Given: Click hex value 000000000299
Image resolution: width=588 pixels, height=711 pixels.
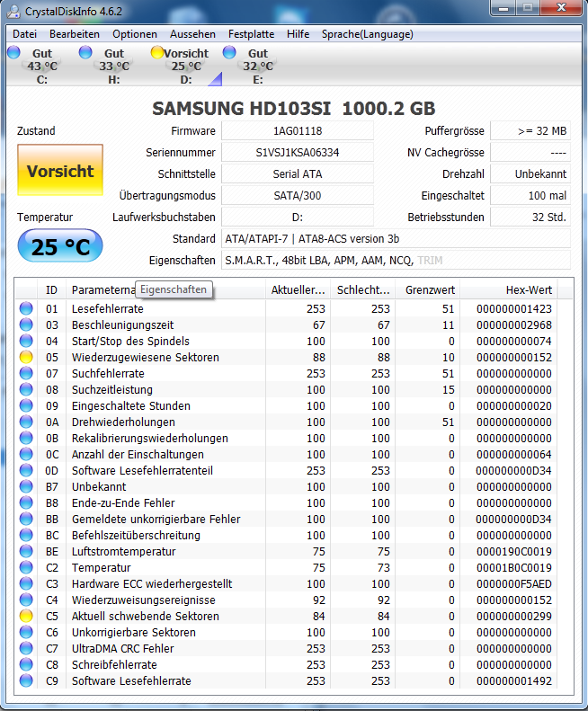Looking at the screenshot, I should tap(514, 616).
